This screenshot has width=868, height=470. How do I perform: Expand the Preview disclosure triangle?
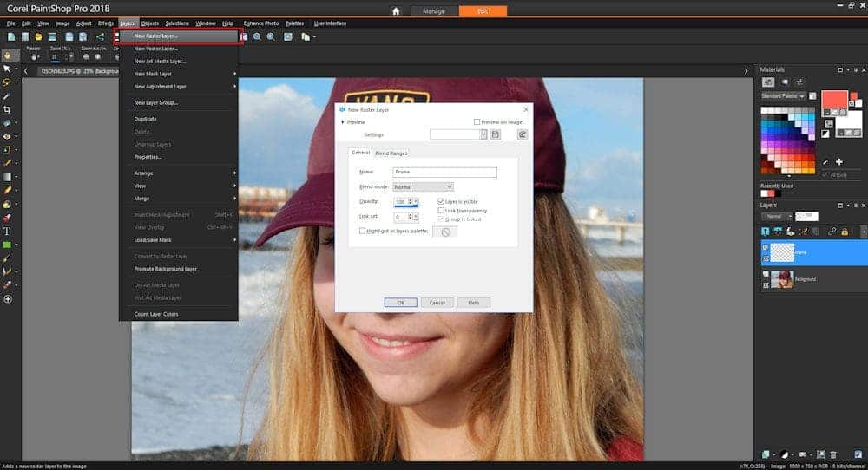click(342, 122)
